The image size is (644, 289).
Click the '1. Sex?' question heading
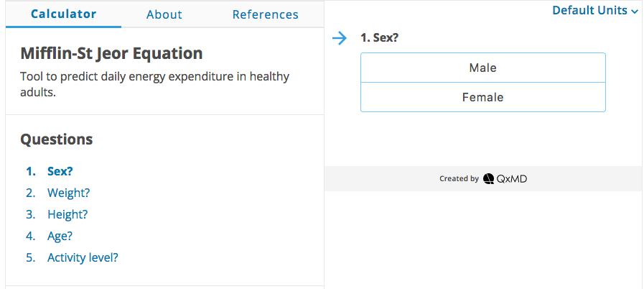point(380,38)
